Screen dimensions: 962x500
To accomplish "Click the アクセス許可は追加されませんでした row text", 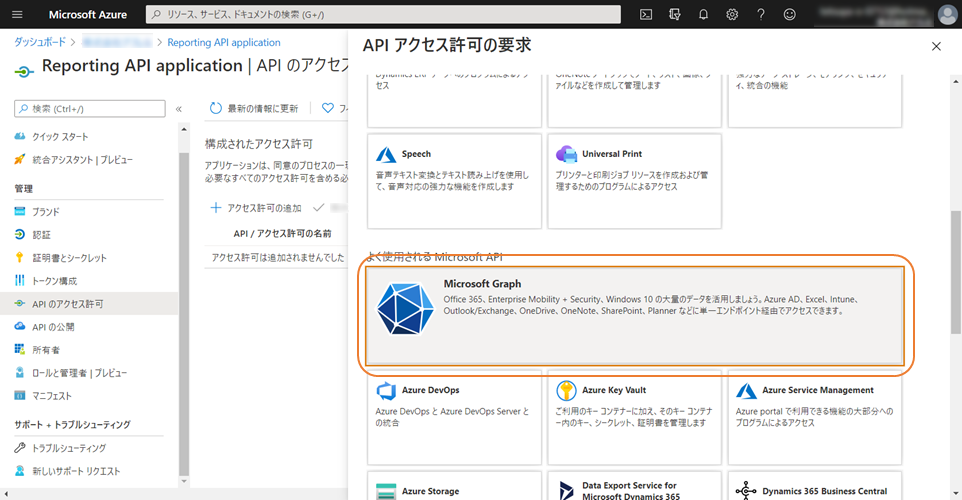I will pyautogui.click(x=278, y=258).
